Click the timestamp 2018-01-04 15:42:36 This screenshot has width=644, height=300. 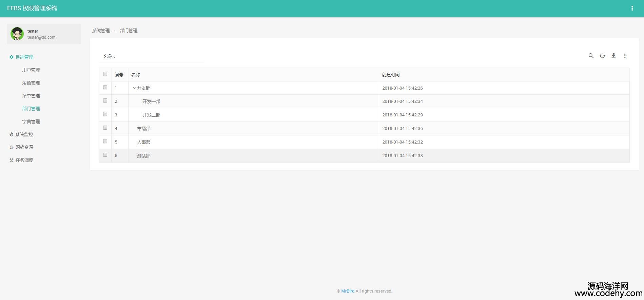(x=403, y=128)
